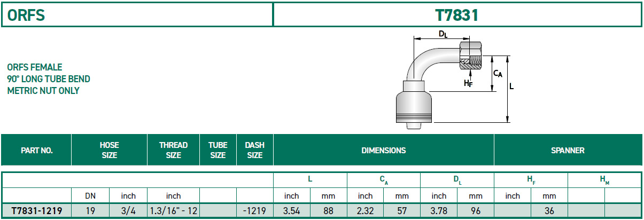The image size is (644, 220).
Task: Click the TUBE SIZE column header
Action: point(218,150)
